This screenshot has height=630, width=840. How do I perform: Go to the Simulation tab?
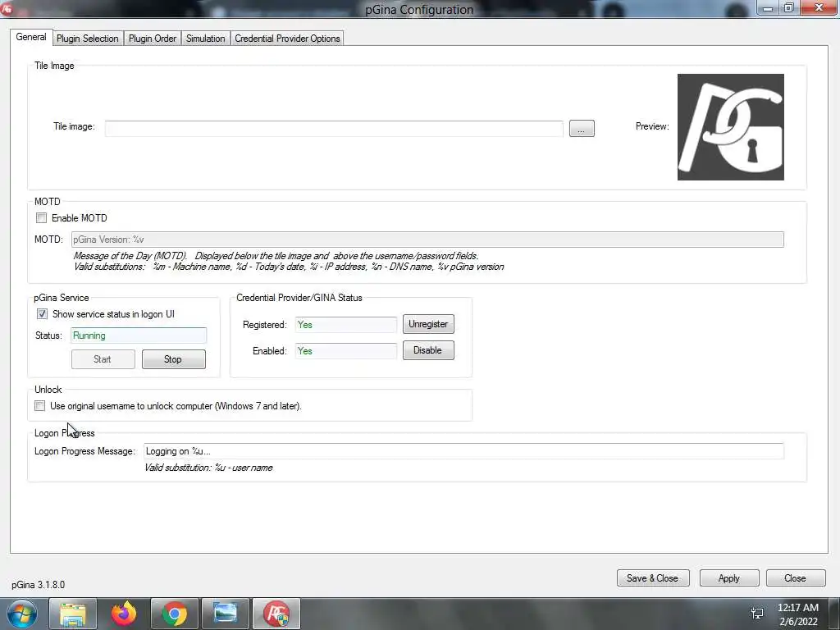205,39
